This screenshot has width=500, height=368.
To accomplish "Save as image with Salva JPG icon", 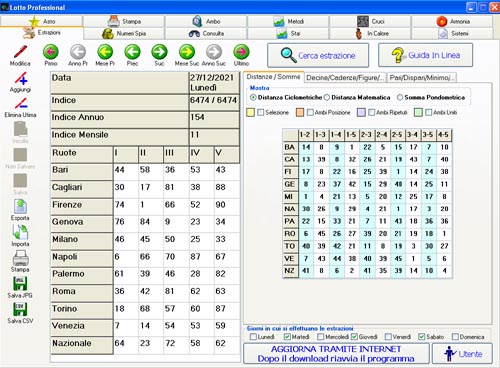I will click(x=20, y=284).
